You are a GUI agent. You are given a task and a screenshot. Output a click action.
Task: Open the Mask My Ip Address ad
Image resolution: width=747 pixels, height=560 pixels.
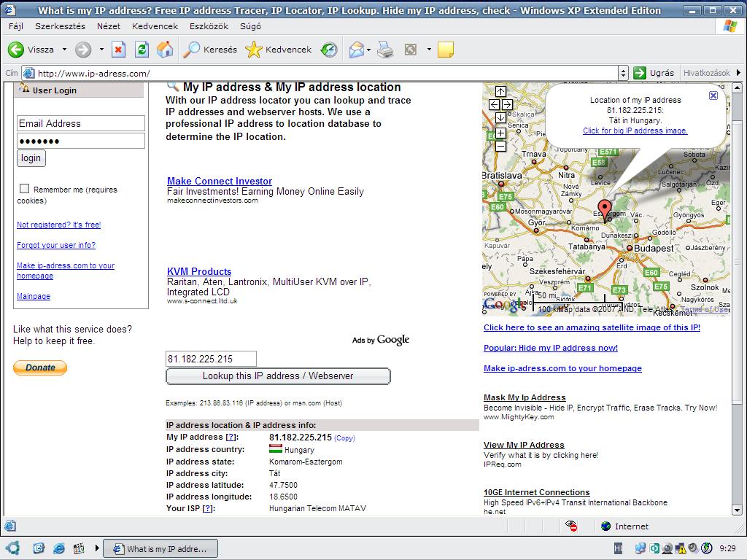point(525,397)
